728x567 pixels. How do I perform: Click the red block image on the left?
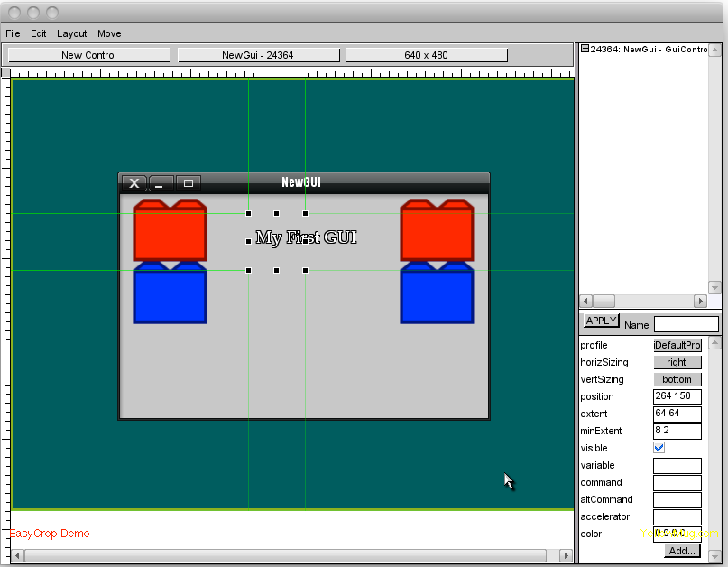click(170, 231)
